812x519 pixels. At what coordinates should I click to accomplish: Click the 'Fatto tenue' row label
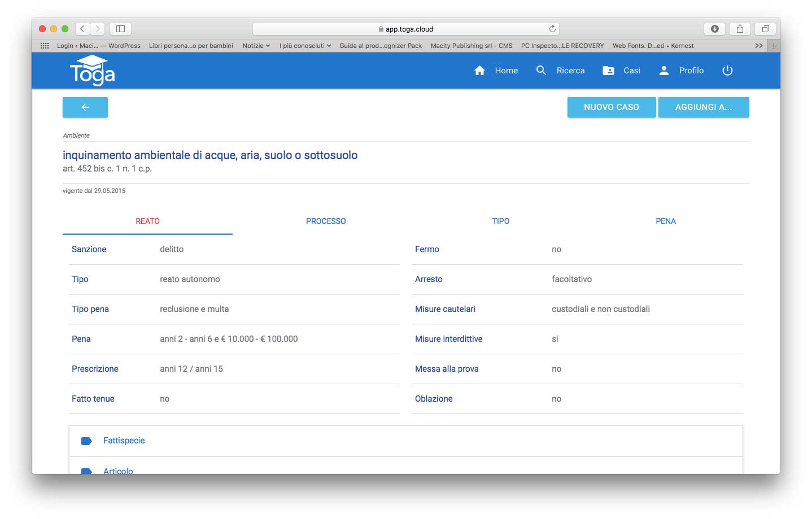click(93, 399)
